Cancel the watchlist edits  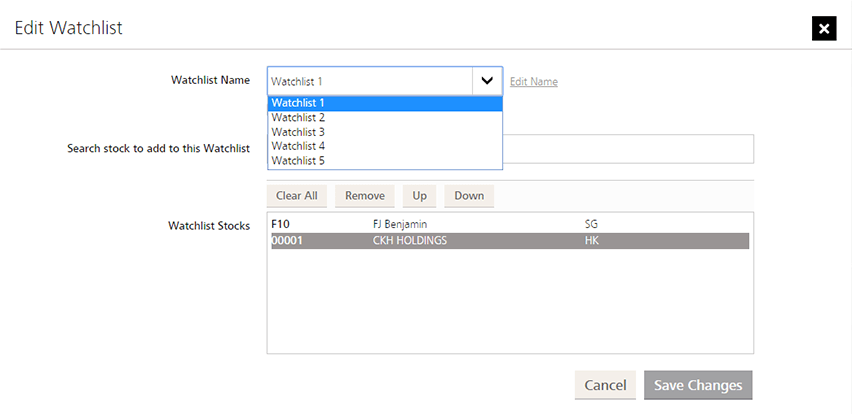[x=605, y=385]
